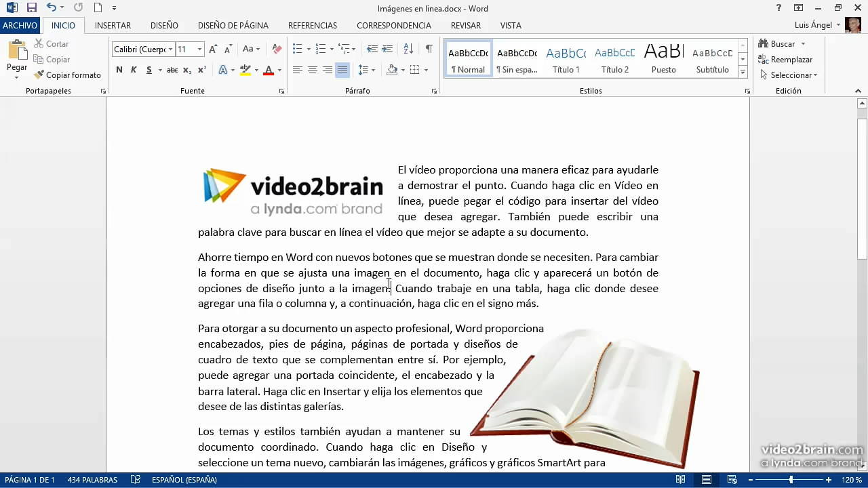Open the change case Aa dropdown
Screen dimensions: 868x488
pyautogui.click(x=251, y=49)
